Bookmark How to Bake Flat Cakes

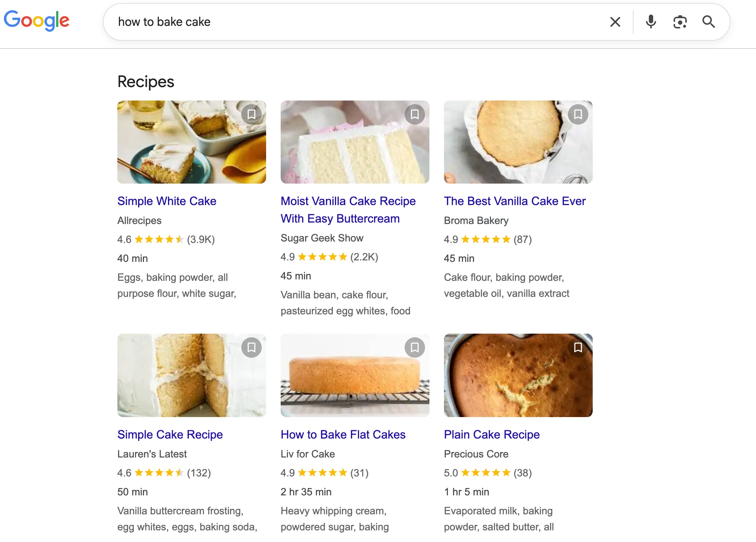414,347
